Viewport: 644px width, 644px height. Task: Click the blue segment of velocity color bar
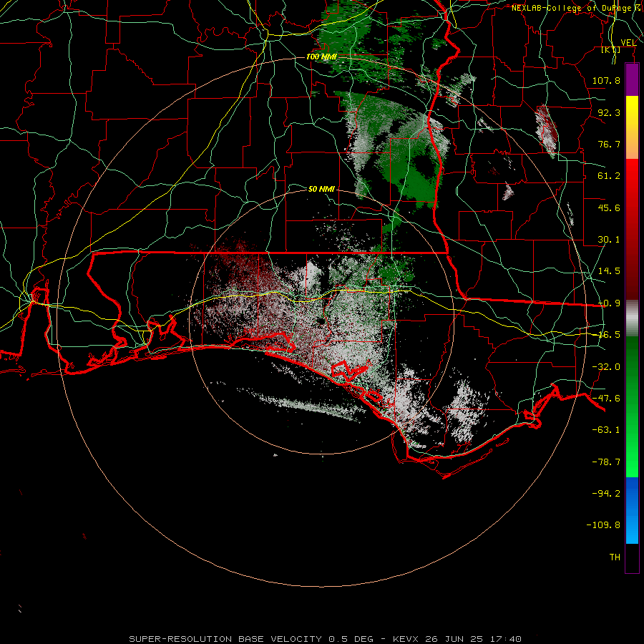click(632, 510)
